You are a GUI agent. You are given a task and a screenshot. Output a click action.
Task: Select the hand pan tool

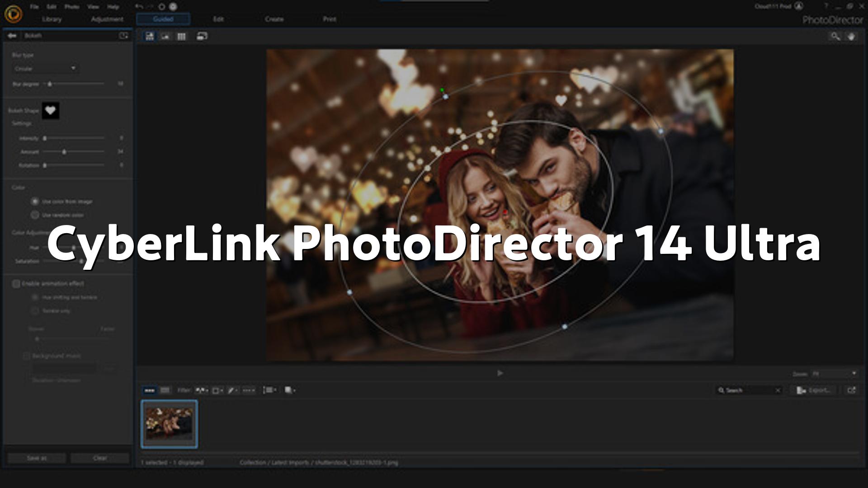(x=851, y=36)
